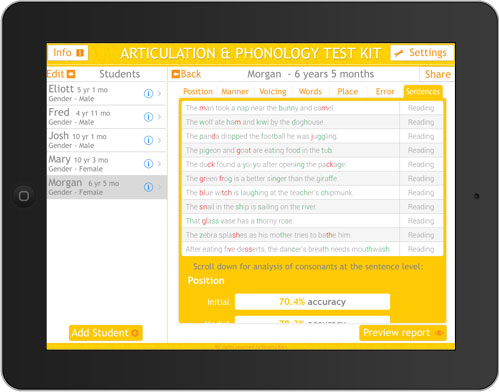Add a new student

tap(106, 333)
